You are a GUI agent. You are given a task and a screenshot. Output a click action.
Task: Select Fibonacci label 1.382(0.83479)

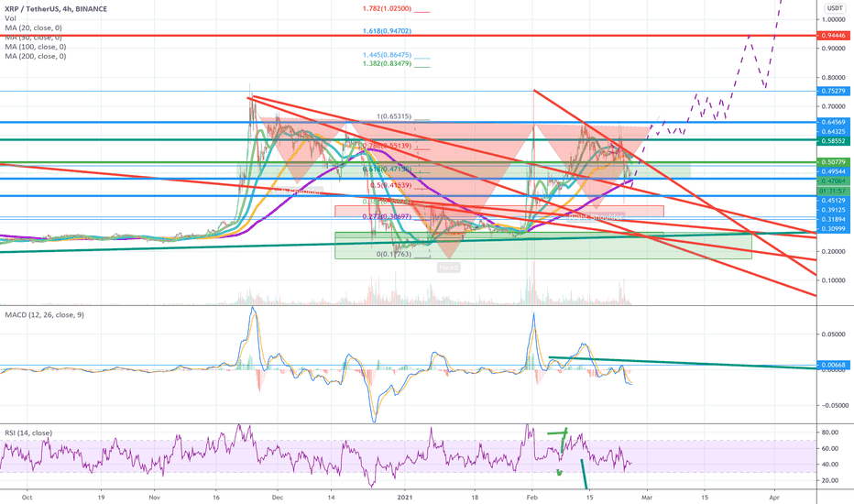tap(388, 64)
